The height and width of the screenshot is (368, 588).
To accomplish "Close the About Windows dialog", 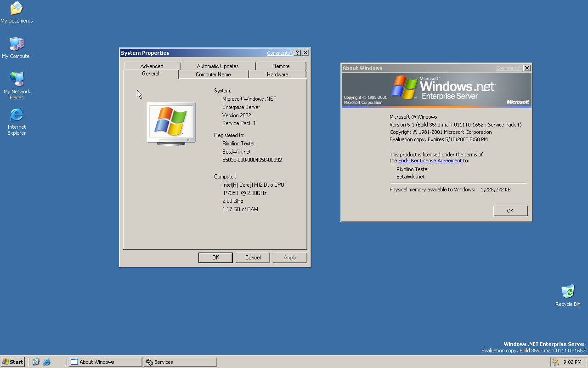I will (527, 68).
